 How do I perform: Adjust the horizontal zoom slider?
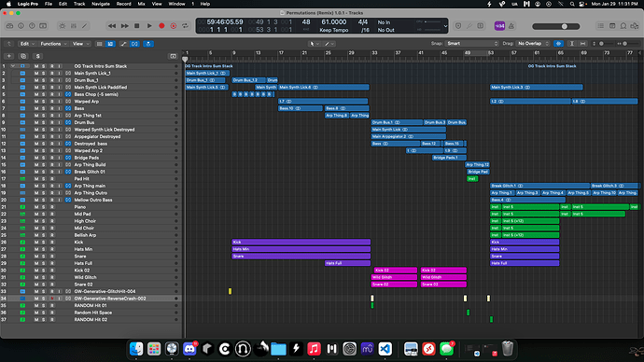629,44
